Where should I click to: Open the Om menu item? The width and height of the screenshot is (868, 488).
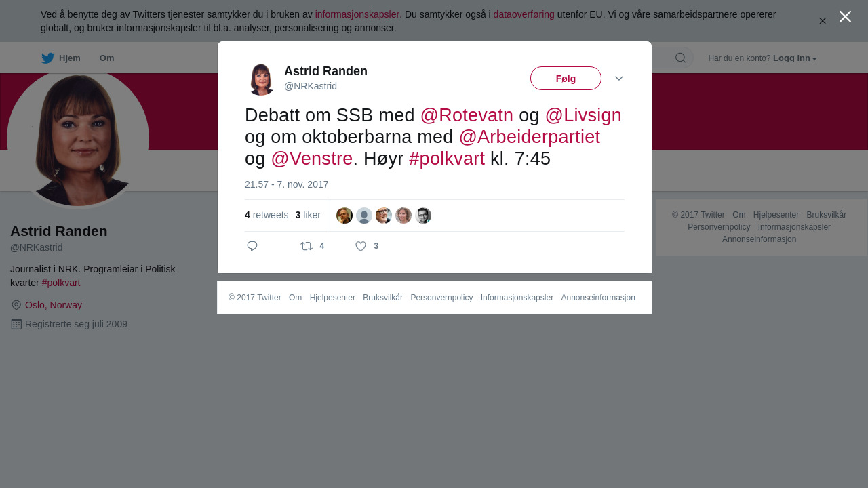point(106,58)
